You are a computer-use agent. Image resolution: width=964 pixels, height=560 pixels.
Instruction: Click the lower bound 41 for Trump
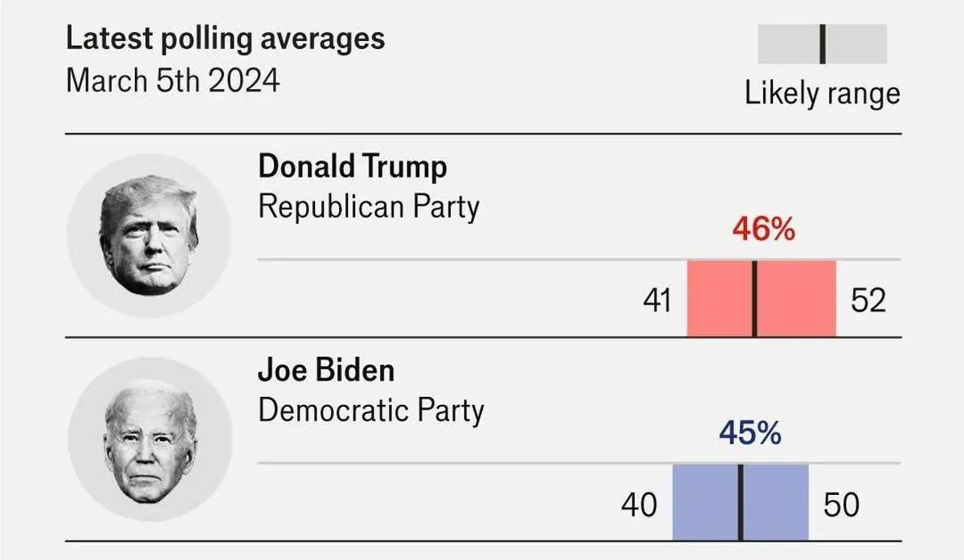click(x=656, y=301)
